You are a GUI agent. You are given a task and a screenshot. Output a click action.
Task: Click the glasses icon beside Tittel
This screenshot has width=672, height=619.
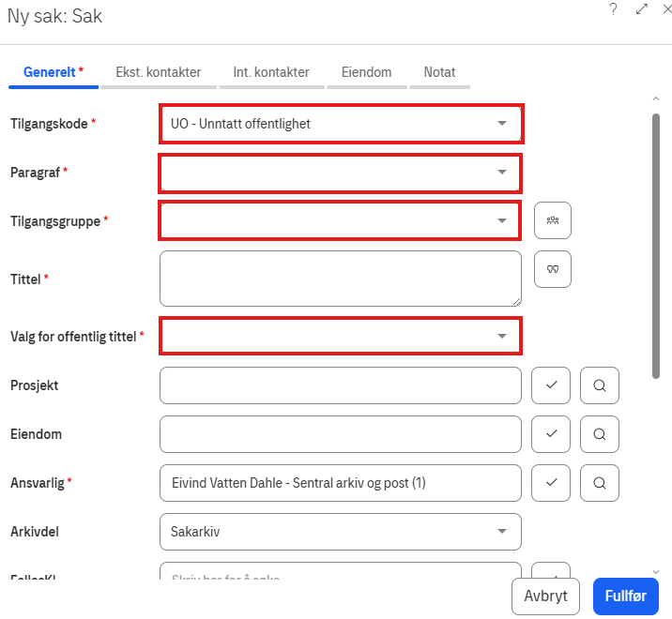(553, 269)
